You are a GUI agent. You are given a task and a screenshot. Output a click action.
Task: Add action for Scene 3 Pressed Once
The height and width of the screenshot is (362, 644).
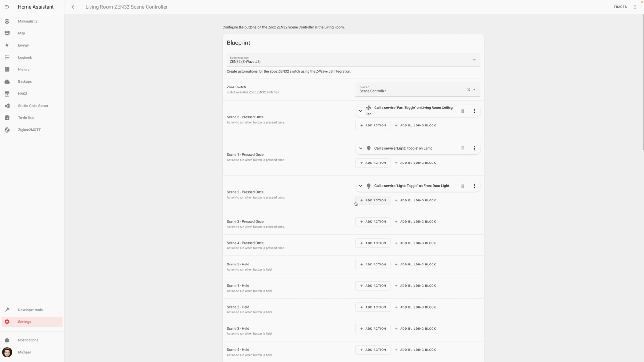tap(373, 222)
